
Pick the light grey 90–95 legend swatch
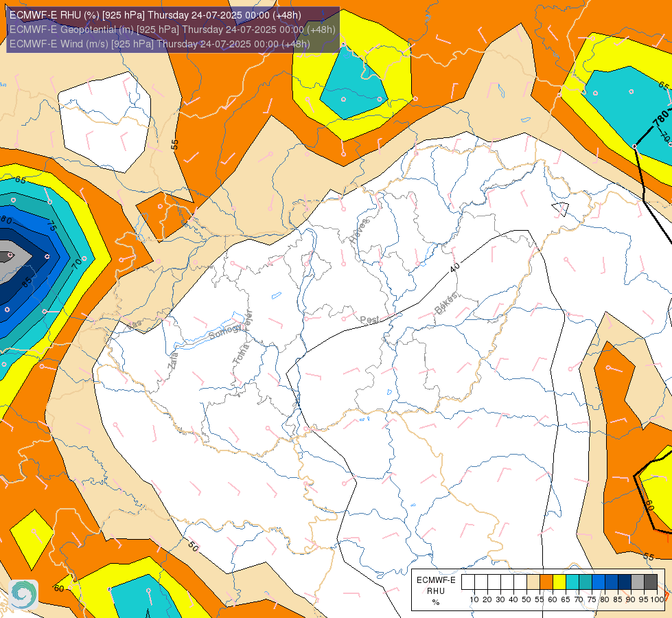coord(638,582)
